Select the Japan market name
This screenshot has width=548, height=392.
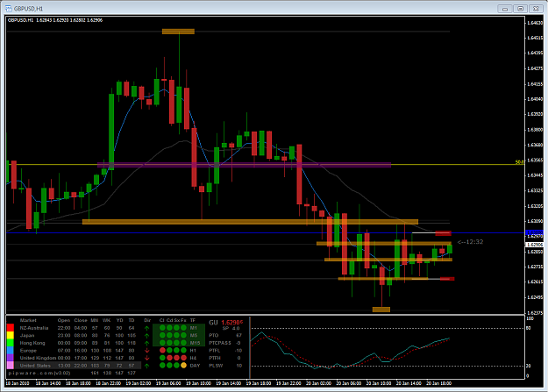tap(27, 335)
